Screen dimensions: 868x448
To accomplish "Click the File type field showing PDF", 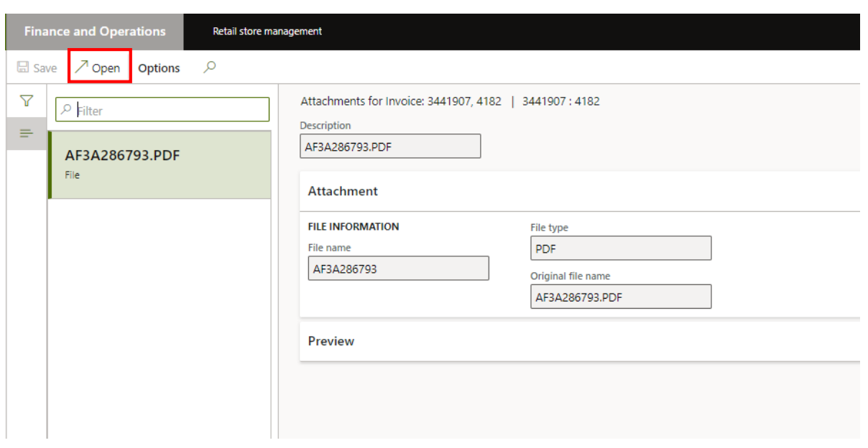I will tap(620, 248).
